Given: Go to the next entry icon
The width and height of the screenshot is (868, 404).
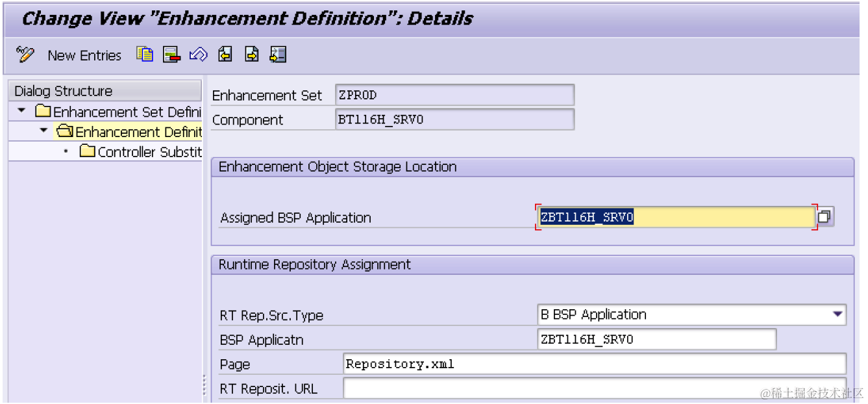Looking at the screenshot, I should point(252,55).
